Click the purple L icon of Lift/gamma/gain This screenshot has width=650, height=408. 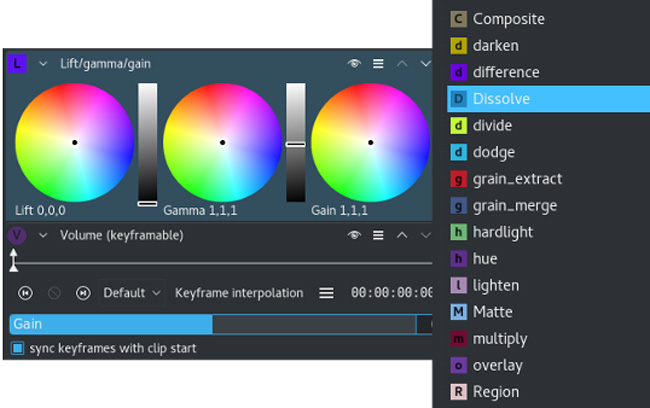[x=17, y=64]
